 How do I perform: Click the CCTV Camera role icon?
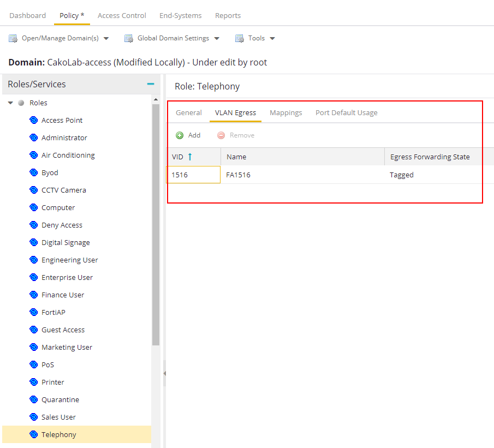[x=33, y=190]
